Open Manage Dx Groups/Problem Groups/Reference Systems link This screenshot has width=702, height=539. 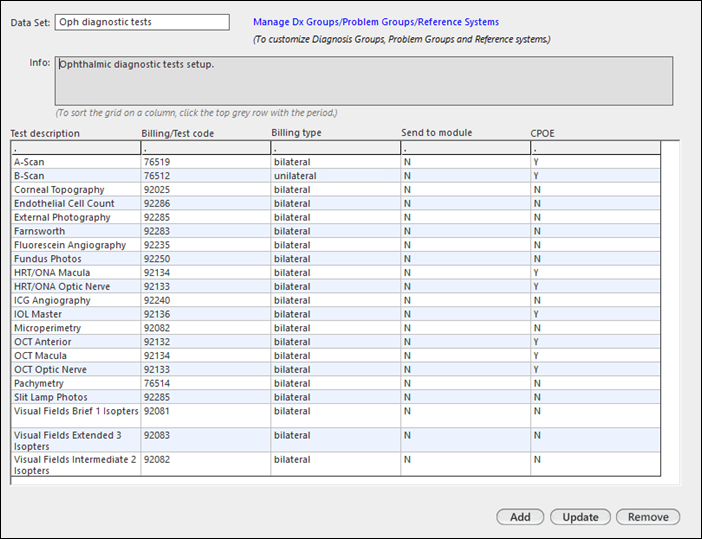[376, 22]
